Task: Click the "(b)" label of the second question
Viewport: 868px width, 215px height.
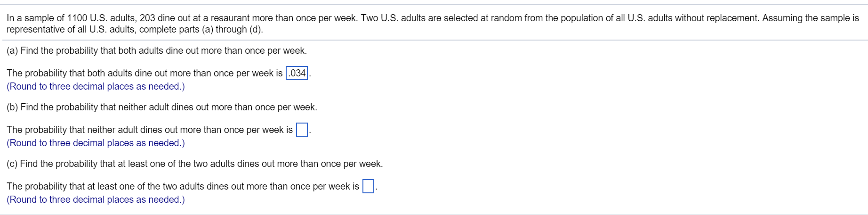Action: click(x=12, y=107)
